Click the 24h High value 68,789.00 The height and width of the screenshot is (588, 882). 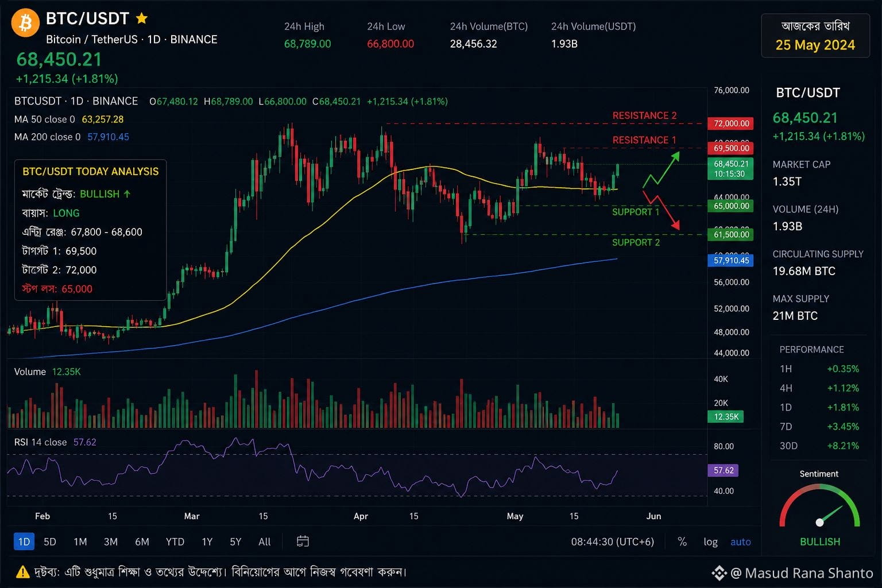coord(308,44)
